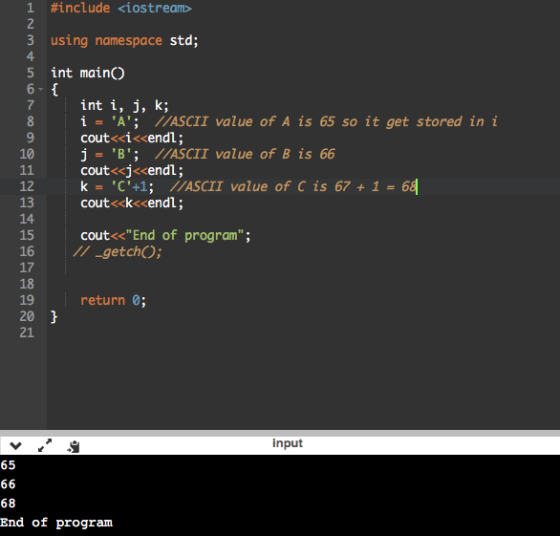Click output value 66 in console
This screenshot has width=560, height=536.
pyautogui.click(x=8, y=484)
